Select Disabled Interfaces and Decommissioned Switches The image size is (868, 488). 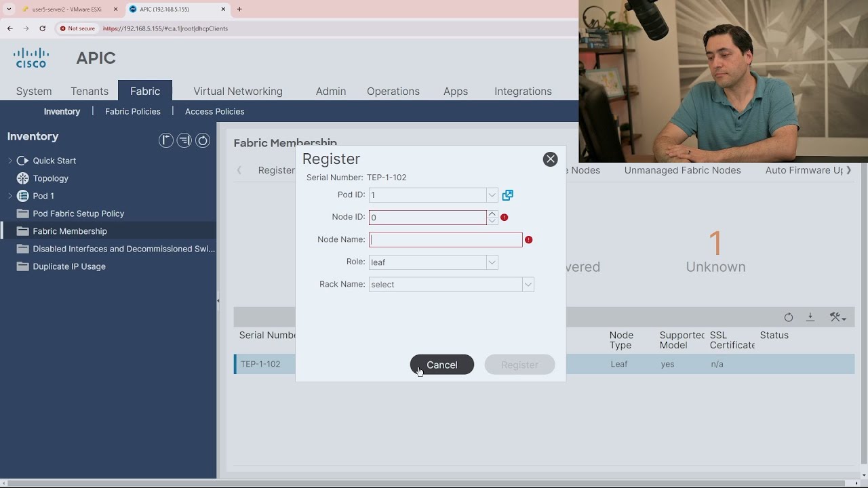123,249
